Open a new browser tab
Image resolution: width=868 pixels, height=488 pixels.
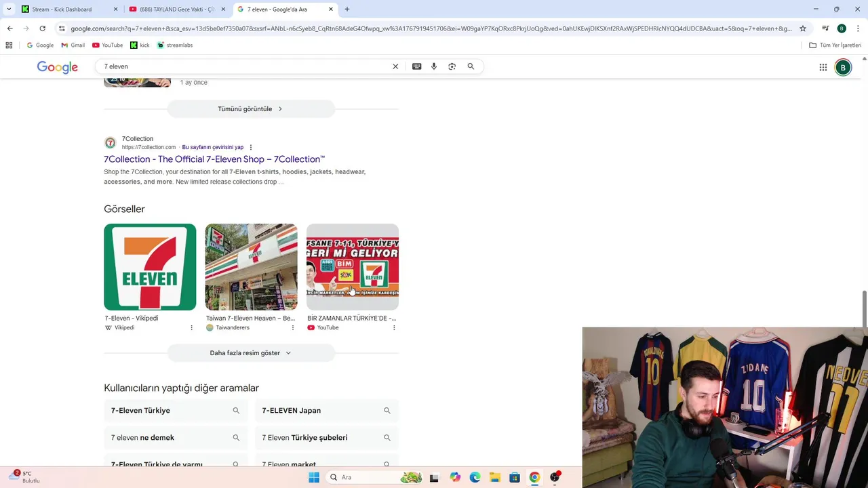point(347,9)
